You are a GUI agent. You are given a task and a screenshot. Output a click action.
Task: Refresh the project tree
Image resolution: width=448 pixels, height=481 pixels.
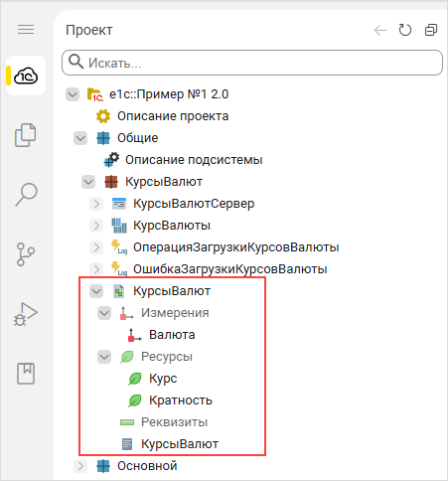point(405,30)
